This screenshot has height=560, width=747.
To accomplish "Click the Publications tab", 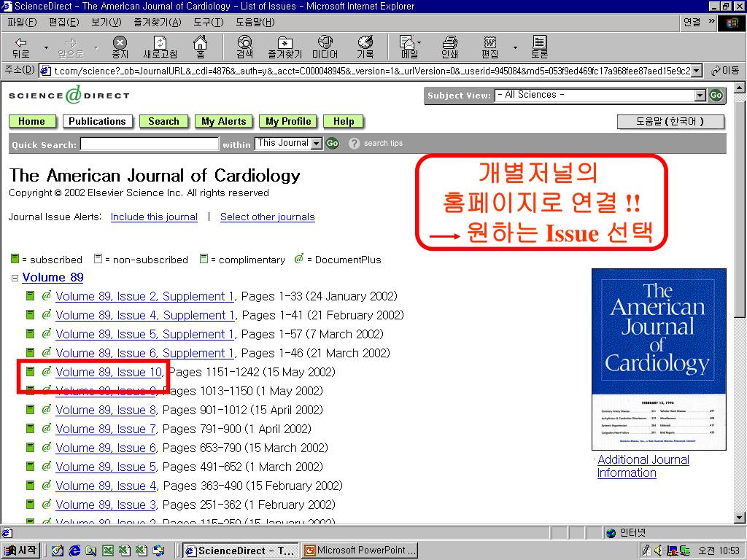I will [97, 122].
